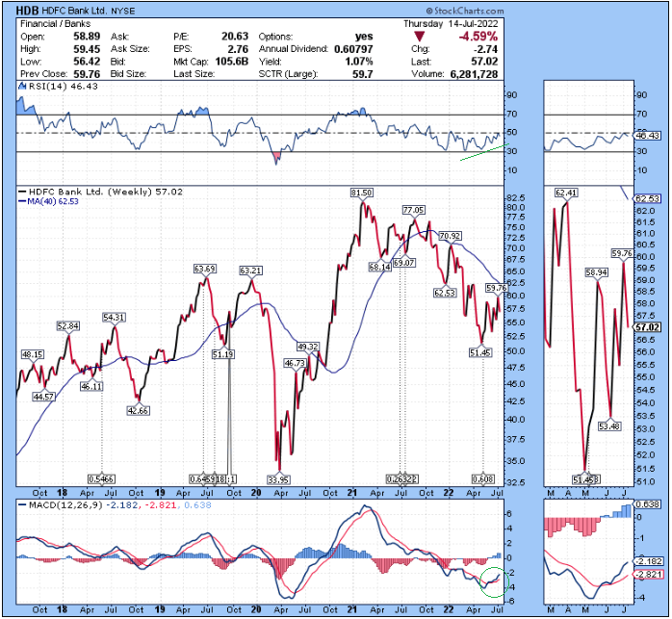
Task: Click the Chg value -2.74
Action: tap(486, 49)
